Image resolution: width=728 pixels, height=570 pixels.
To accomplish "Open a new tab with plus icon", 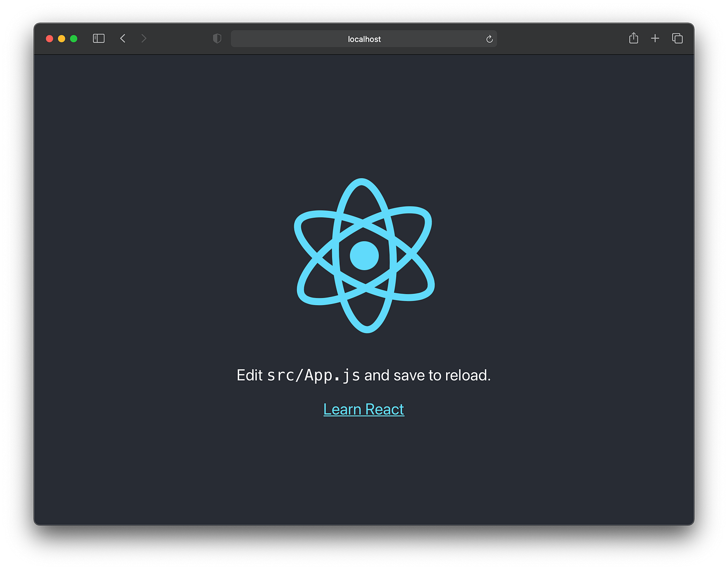I will [x=655, y=39].
